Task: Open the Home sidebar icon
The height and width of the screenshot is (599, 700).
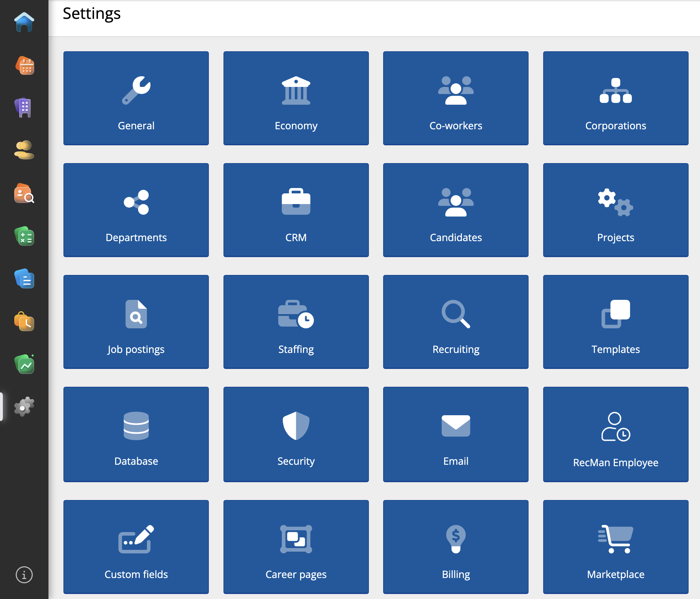Action: click(x=24, y=22)
